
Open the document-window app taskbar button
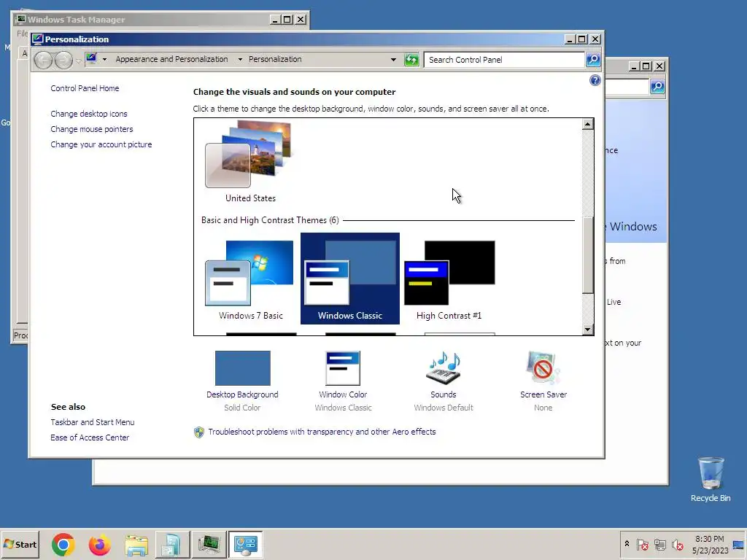171,545
